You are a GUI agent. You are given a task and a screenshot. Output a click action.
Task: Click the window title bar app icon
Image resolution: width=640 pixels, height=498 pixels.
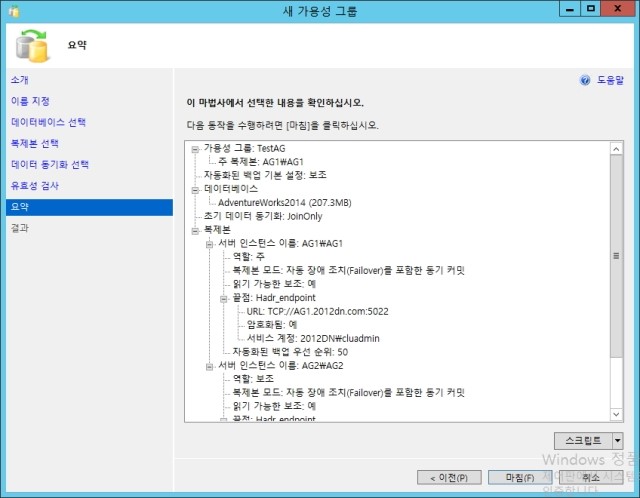tap(13, 11)
